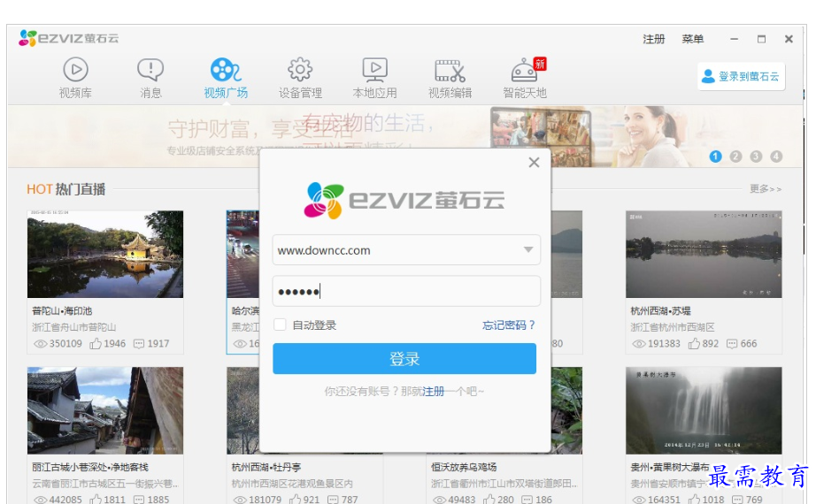
Task: Click the views eye icon with 350109
Action: (x=40, y=344)
